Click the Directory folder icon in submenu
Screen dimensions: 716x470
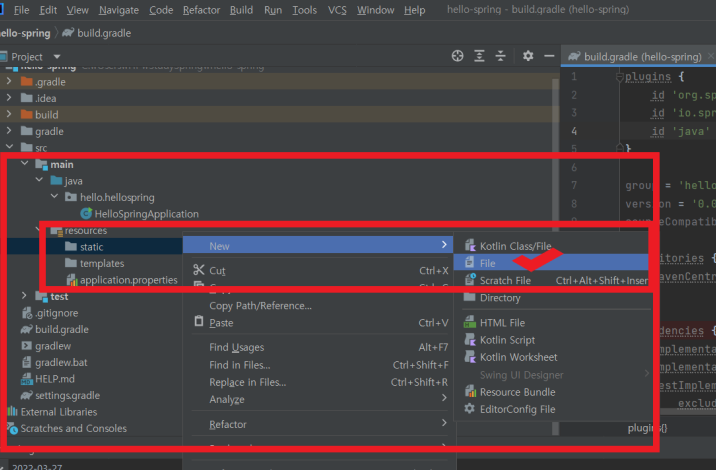click(x=469, y=297)
